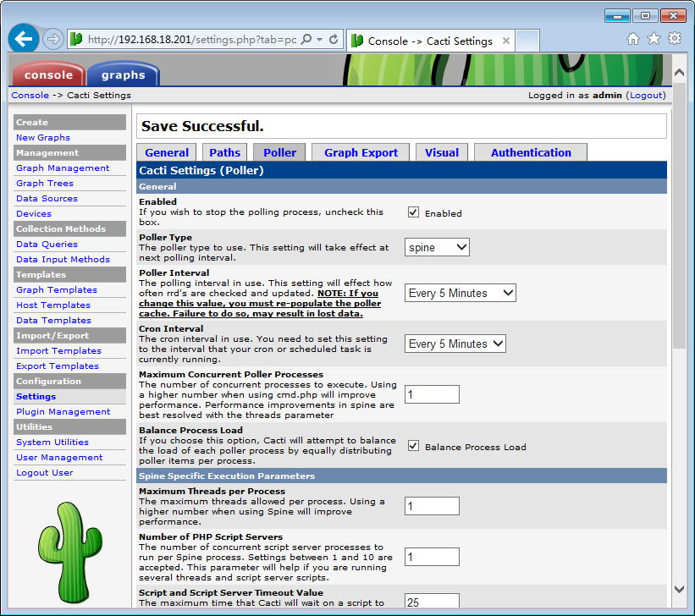Switch to the console tab
This screenshot has width=695, height=616.
coord(48,74)
